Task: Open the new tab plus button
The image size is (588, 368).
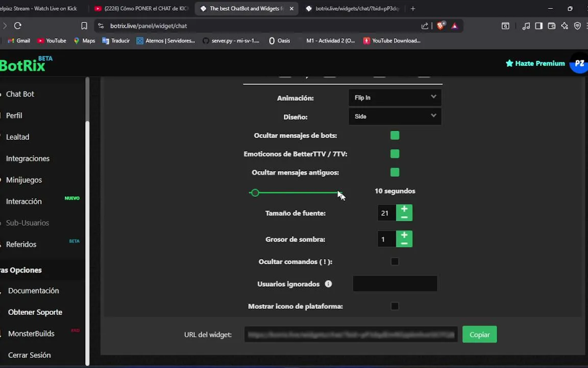Action: coord(413,8)
